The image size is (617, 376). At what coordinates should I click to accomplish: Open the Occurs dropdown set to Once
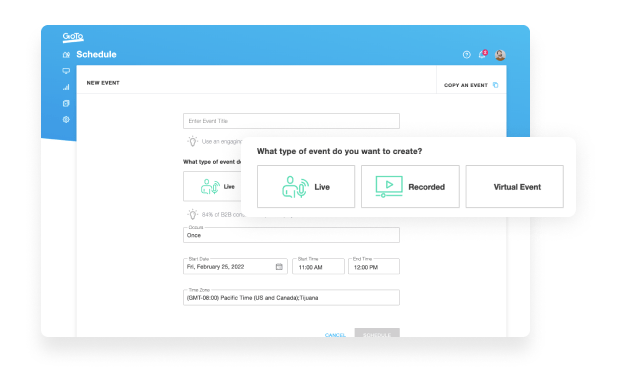tap(291, 235)
